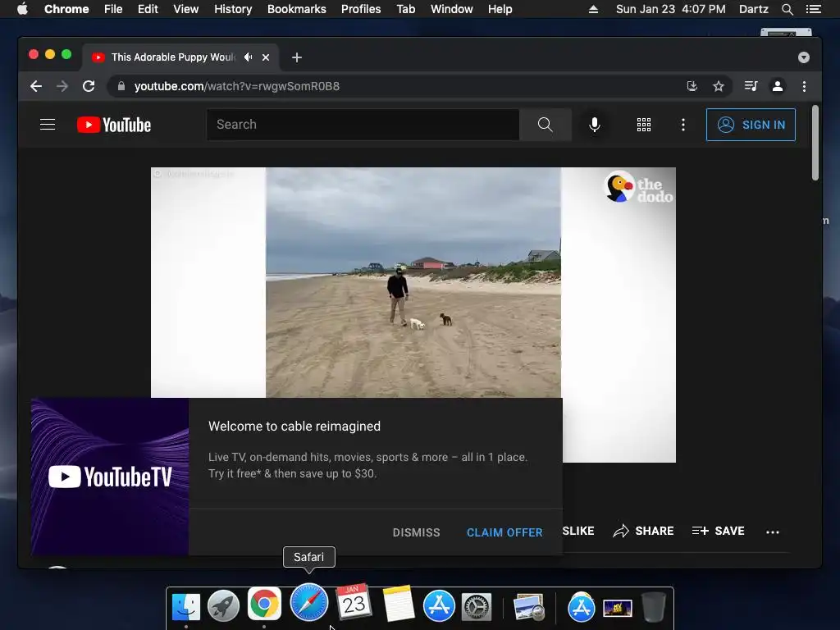Open Chrome's three-dot customize menu
The width and height of the screenshot is (840, 630).
[x=804, y=86]
